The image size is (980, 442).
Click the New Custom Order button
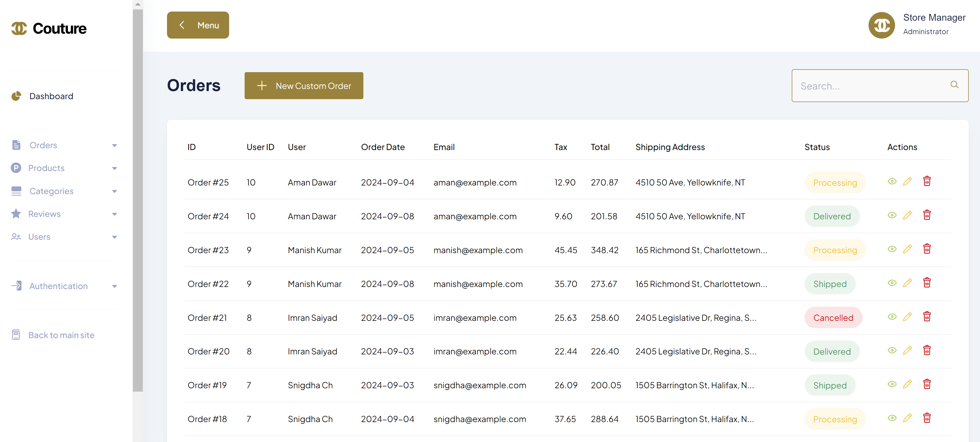tap(304, 85)
